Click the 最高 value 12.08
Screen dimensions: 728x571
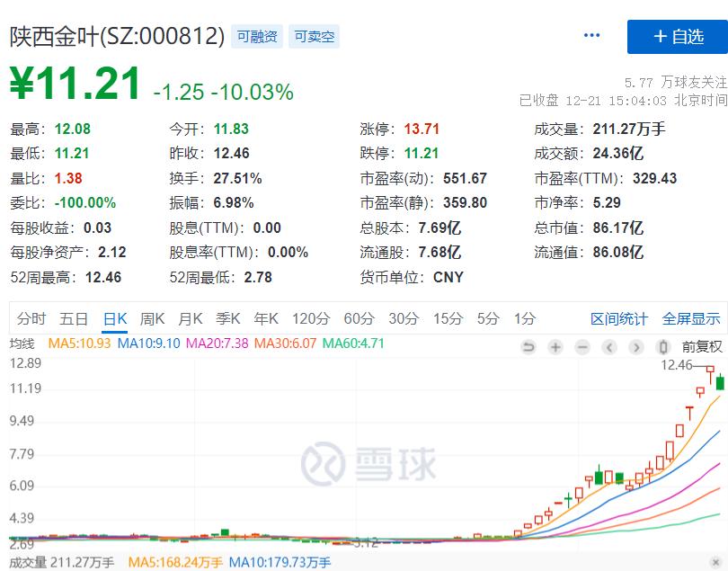[73, 129]
